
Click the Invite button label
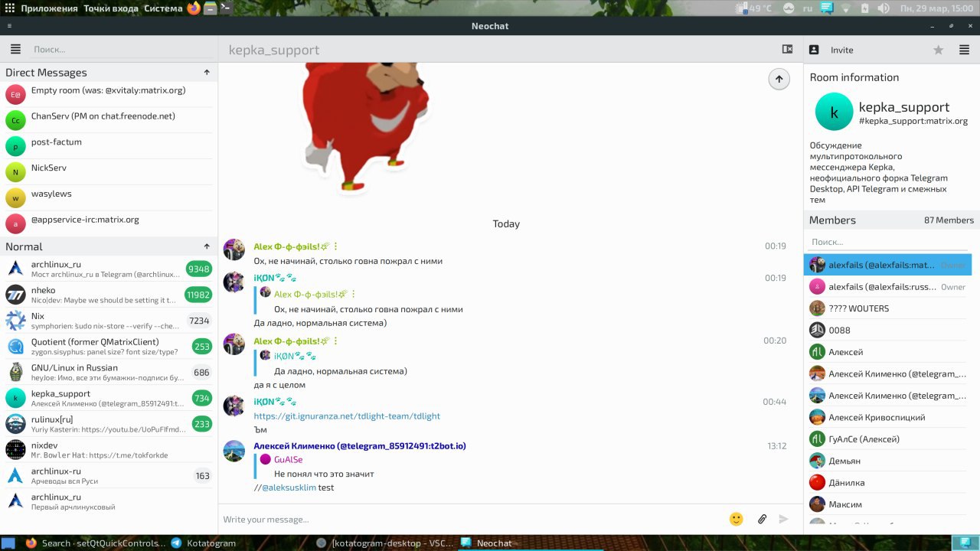tap(841, 50)
